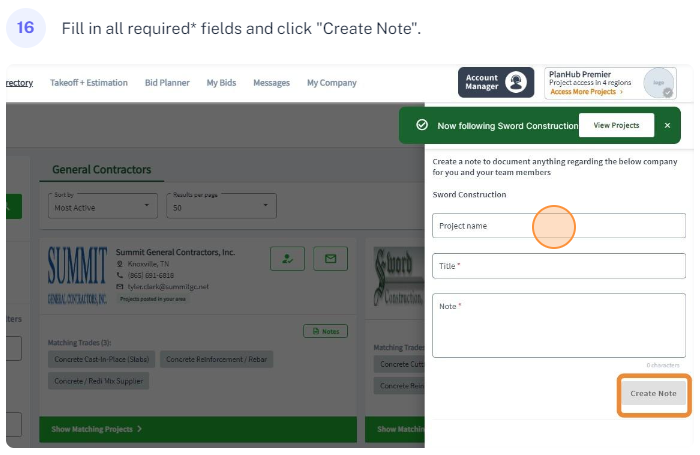Open Messages in the top navigation
Screen dimensions: 700x455
271,83
